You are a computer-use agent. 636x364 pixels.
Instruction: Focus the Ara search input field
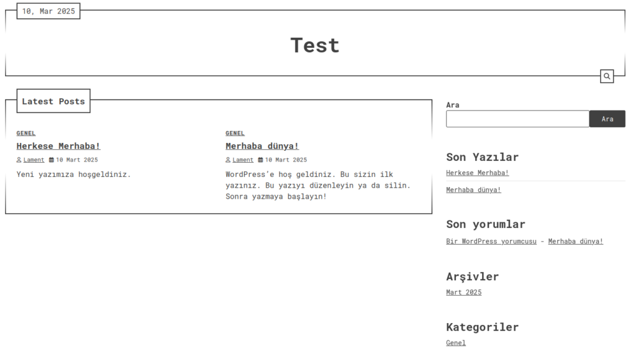pyautogui.click(x=517, y=119)
